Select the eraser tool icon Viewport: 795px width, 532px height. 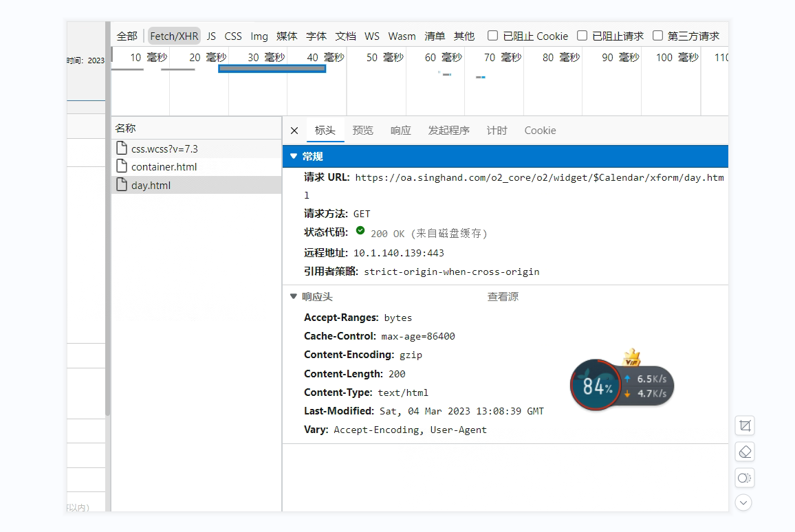(x=744, y=452)
